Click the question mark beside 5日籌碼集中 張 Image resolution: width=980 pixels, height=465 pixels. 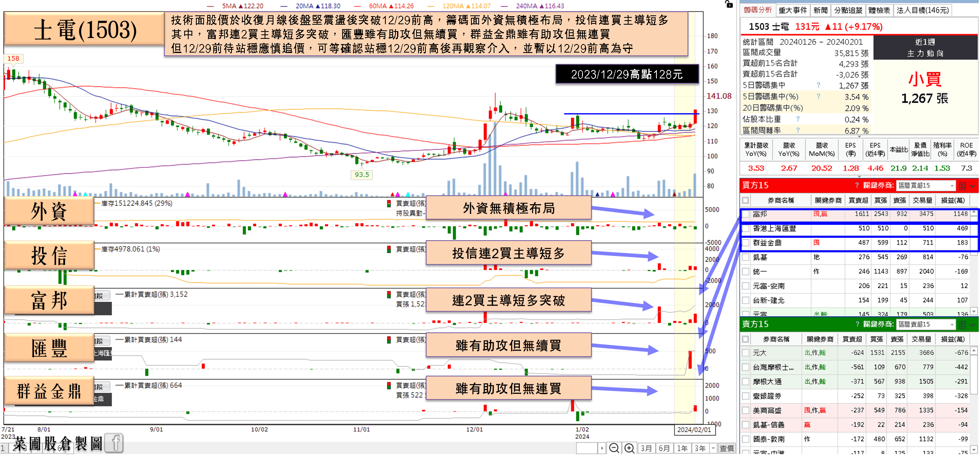(818, 85)
